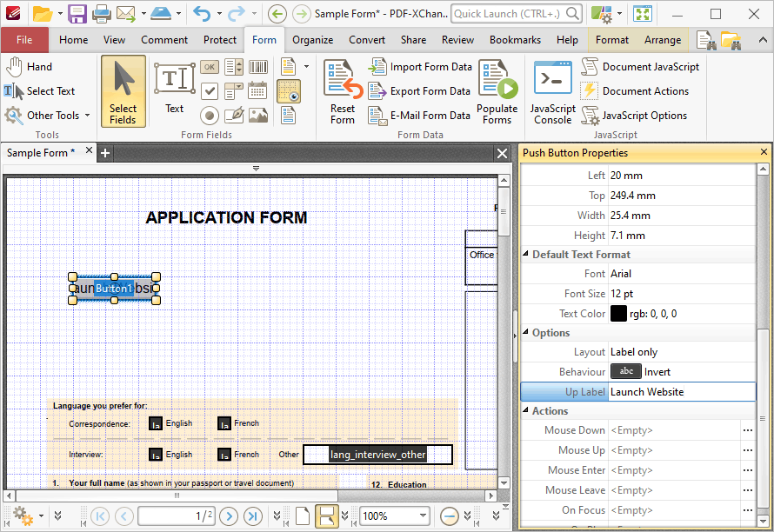The width and height of the screenshot is (774, 532).
Task: Click the black Text Color swatch
Action: click(x=618, y=314)
